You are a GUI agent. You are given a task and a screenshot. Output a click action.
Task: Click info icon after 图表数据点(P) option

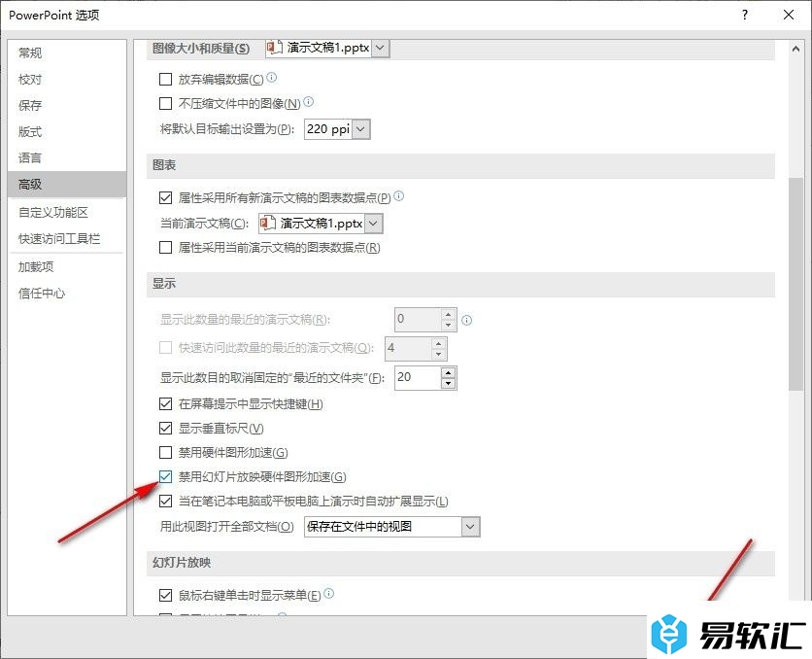click(x=399, y=195)
